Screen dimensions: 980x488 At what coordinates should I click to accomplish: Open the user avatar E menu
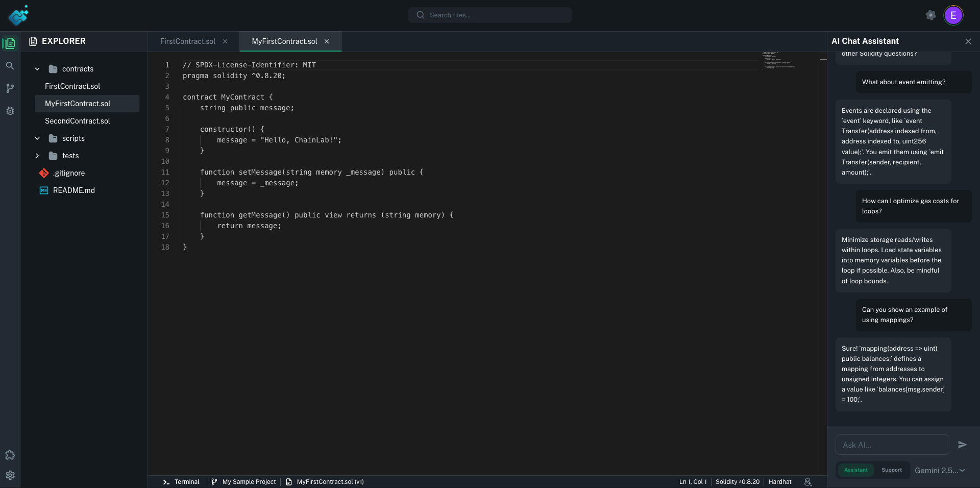pos(953,15)
